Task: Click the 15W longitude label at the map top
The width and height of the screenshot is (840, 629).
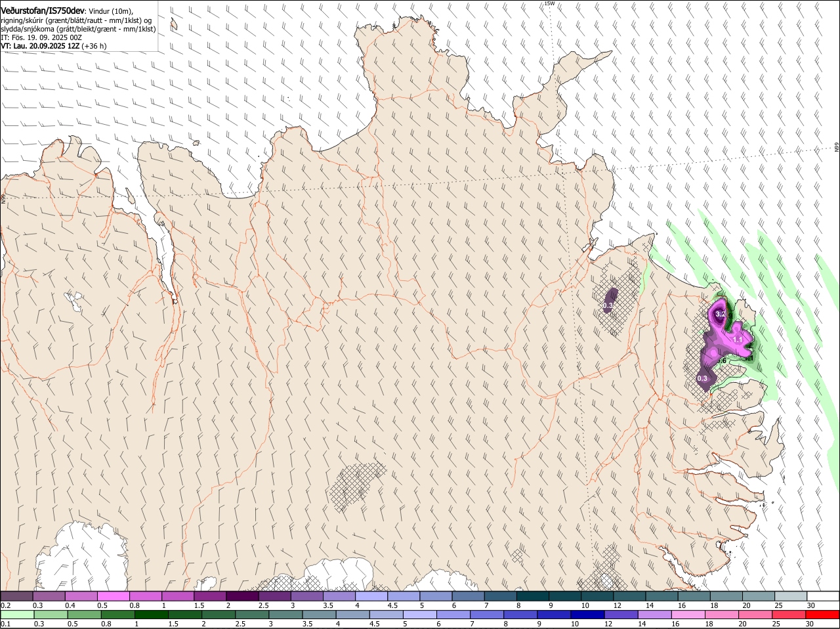Action: pos(549,3)
